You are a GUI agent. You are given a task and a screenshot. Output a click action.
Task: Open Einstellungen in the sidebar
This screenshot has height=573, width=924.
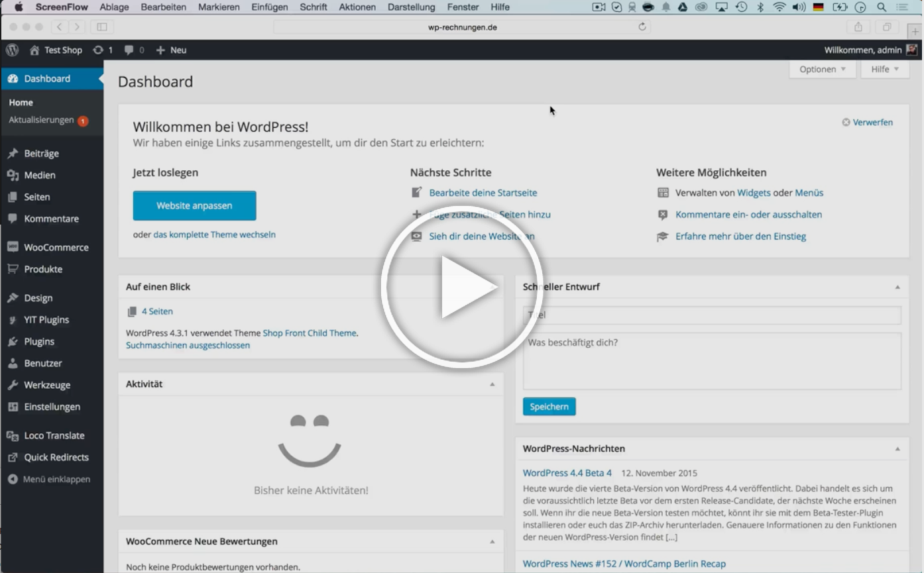pos(52,407)
